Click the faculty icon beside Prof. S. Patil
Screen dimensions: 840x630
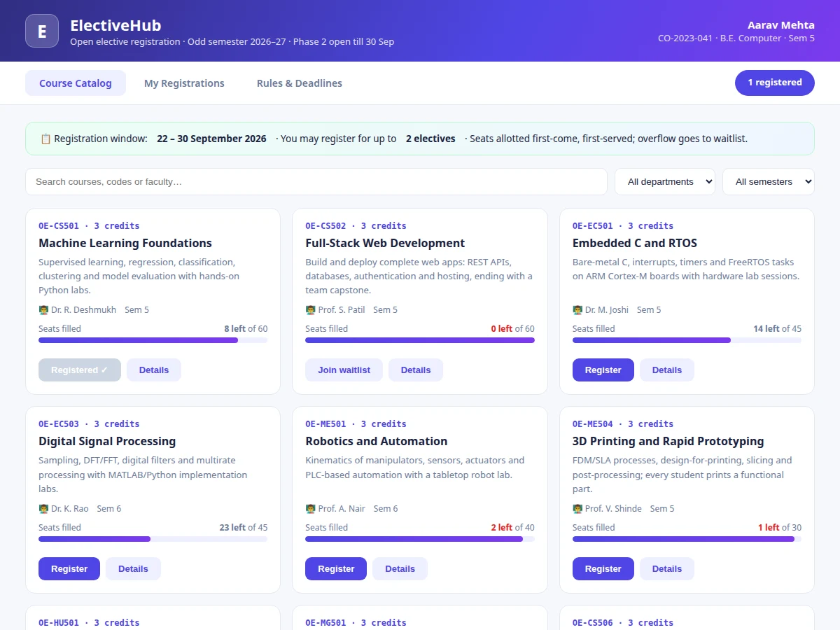(x=311, y=309)
